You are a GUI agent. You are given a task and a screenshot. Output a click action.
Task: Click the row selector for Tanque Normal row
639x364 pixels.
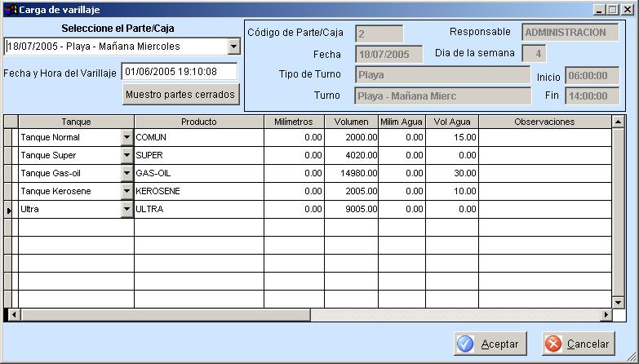pos(7,138)
